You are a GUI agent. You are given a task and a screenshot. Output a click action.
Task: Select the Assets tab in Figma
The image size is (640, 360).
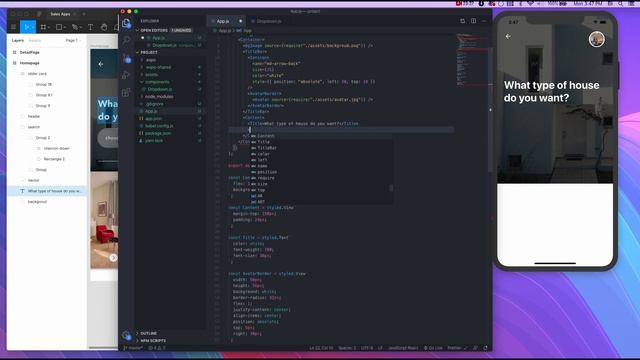point(35,40)
